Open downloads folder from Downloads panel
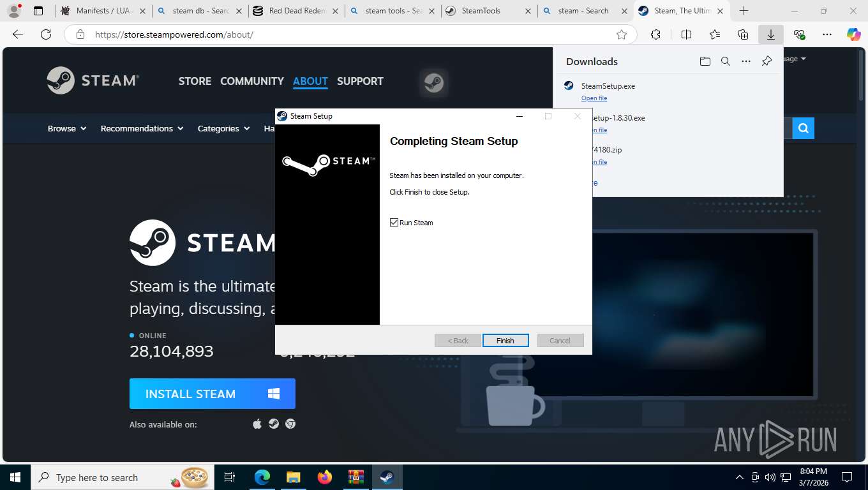The height and width of the screenshot is (490, 868). click(x=705, y=61)
